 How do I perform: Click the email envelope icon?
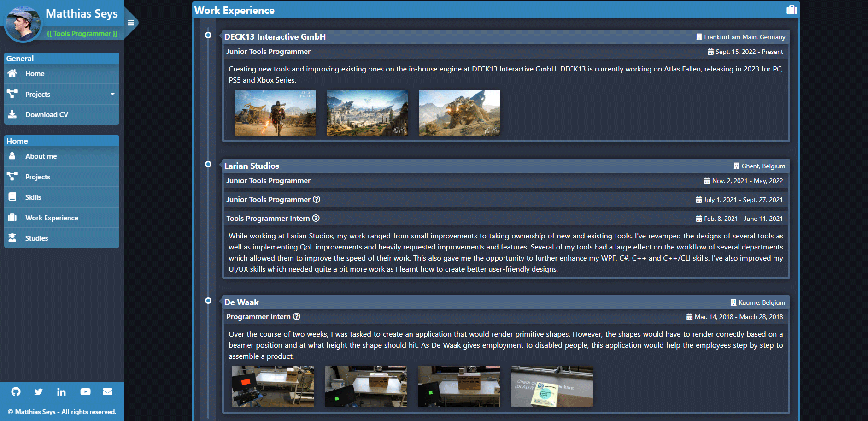107,392
